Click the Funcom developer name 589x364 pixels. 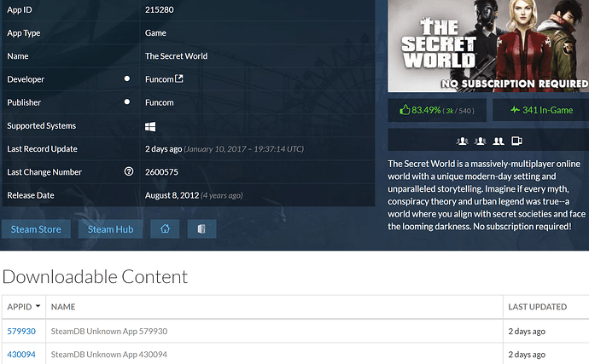tap(160, 79)
